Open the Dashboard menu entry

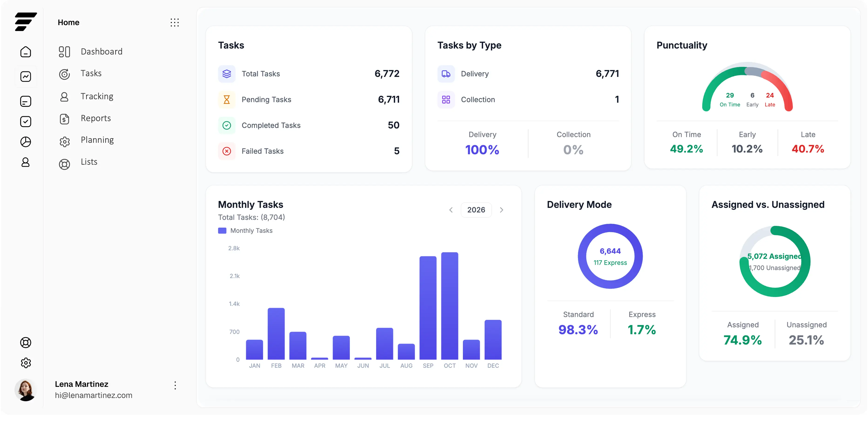[101, 51]
